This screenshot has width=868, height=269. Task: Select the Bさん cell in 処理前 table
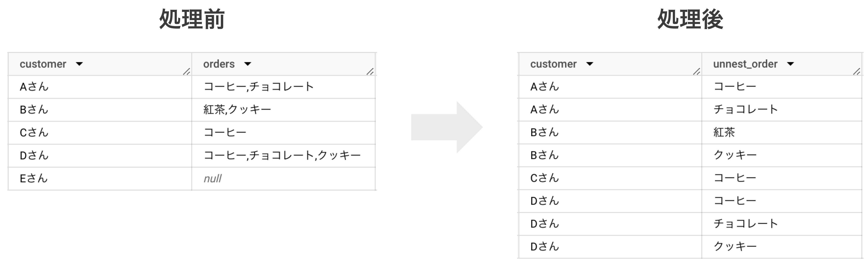pos(34,110)
